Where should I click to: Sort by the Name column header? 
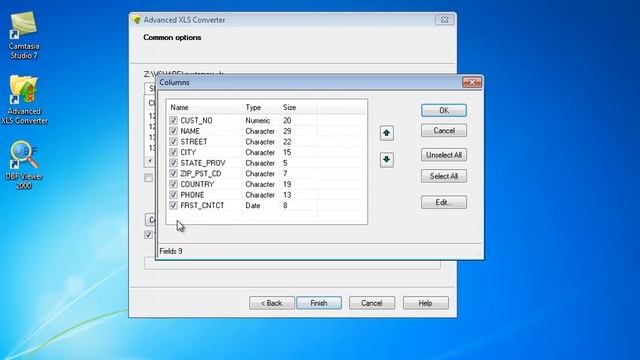coord(205,107)
